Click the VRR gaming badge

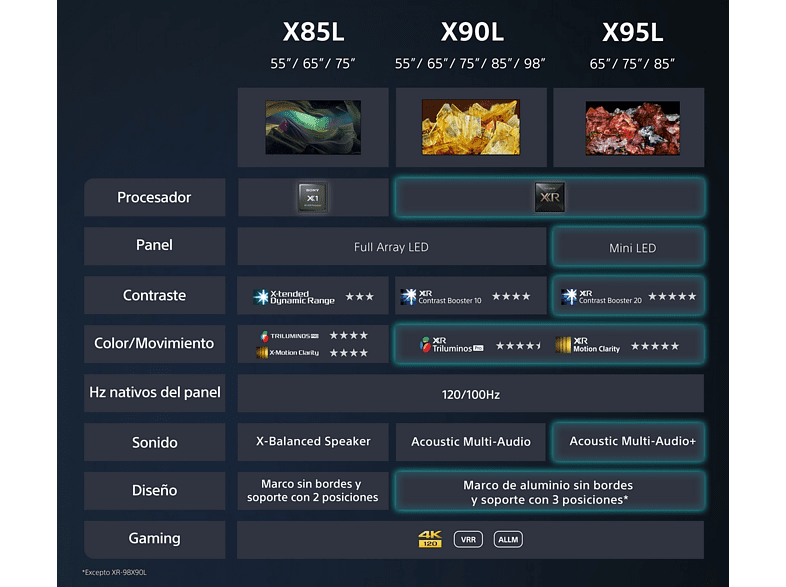468,539
